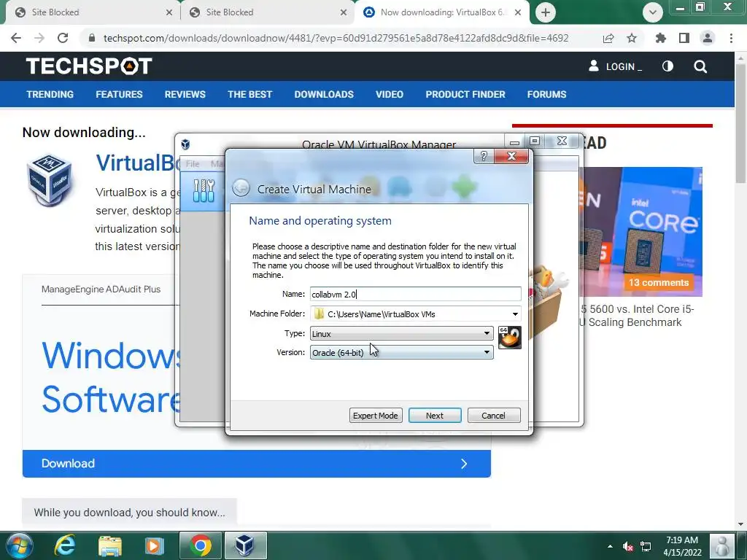The height and width of the screenshot is (560, 747).
Task: Open the REVIEWS nav item
Action: (x=185, y=94)
